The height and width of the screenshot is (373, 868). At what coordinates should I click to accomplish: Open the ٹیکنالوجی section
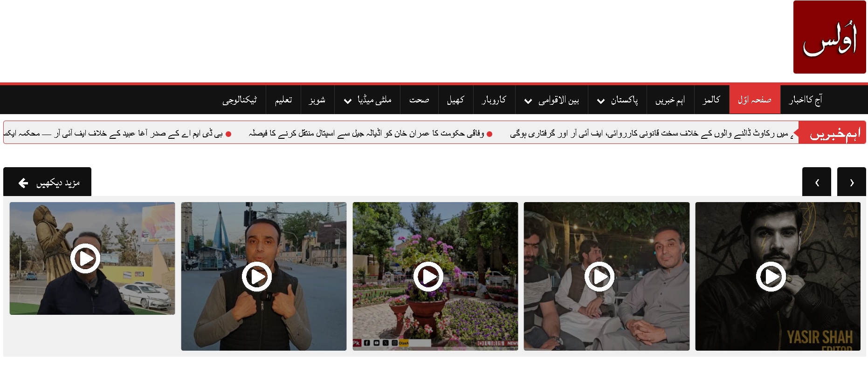point(240,100)
